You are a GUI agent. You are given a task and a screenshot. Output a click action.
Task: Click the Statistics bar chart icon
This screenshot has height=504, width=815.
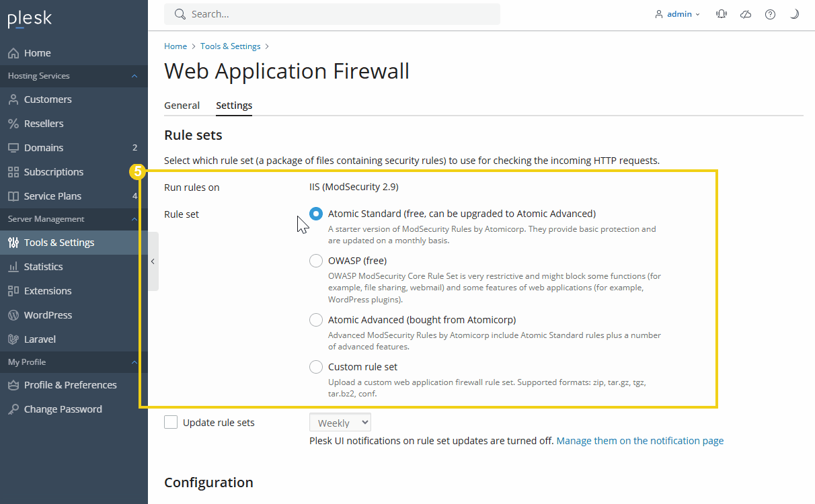click(13, 267)
